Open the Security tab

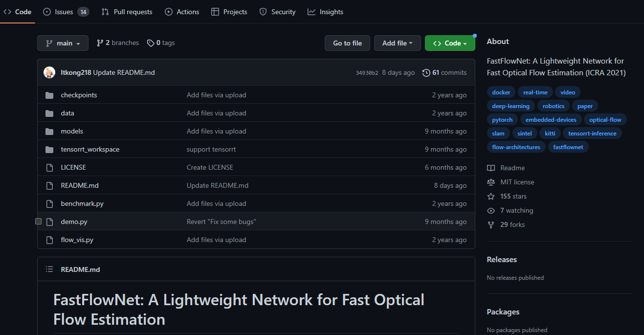277,12
